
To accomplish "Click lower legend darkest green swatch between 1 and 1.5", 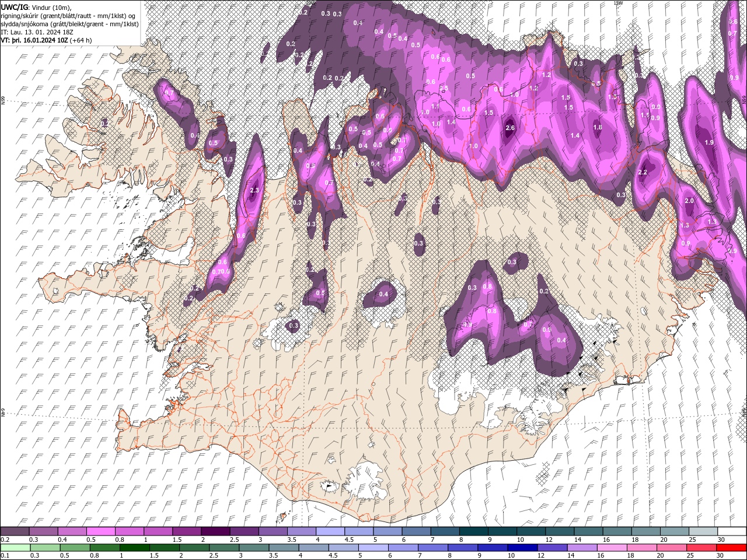I will (x=134, y=548).
